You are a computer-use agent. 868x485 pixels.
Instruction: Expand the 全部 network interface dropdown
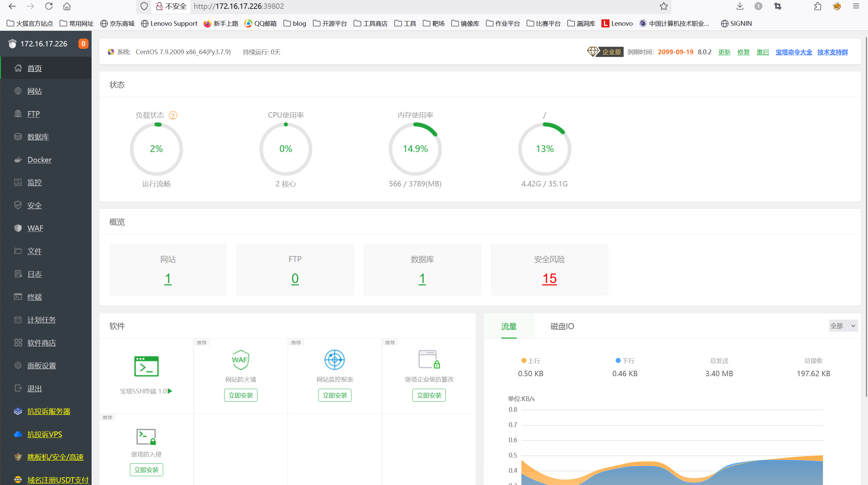[x=843, y=326]
